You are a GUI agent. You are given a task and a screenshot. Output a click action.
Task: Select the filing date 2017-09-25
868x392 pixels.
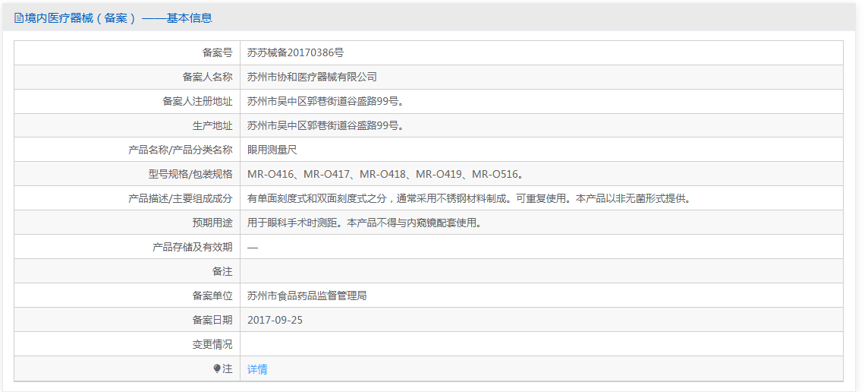[x=275, y=320]
